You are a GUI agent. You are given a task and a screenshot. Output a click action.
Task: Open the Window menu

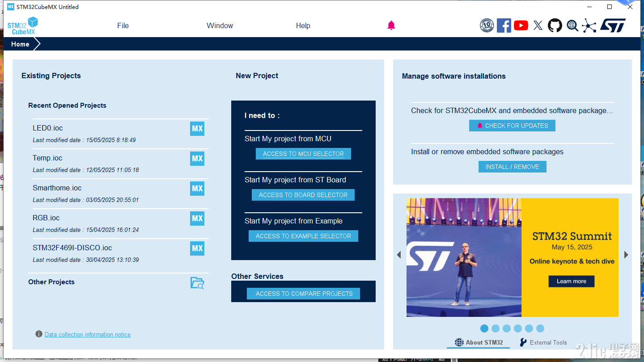click(220, 25)
